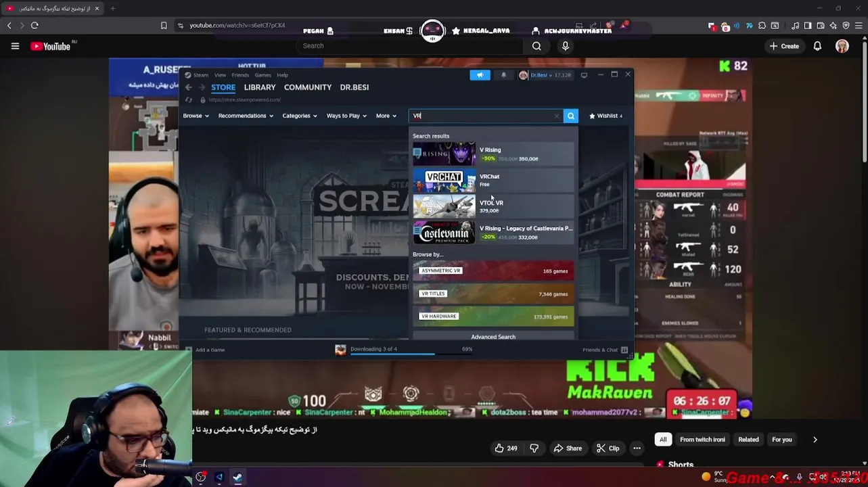Select VTOL VR search result

click(x=493, y=206)
